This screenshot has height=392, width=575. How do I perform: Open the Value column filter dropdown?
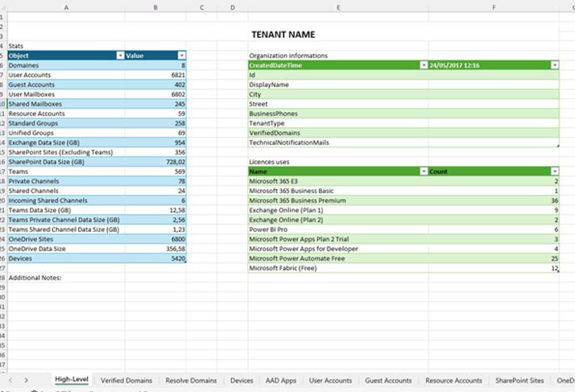click(181, 56)
